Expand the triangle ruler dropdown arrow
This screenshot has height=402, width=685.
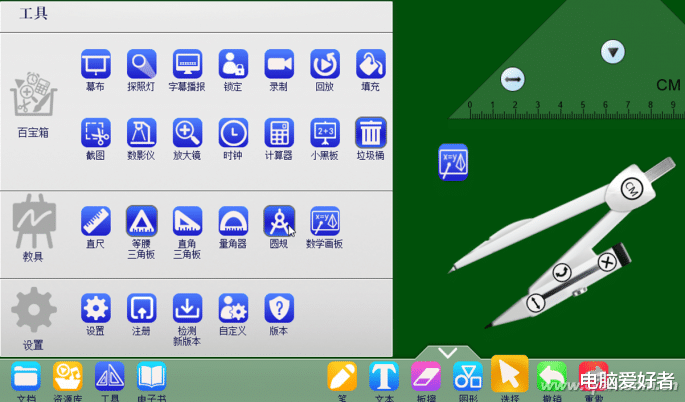point(613,52)
